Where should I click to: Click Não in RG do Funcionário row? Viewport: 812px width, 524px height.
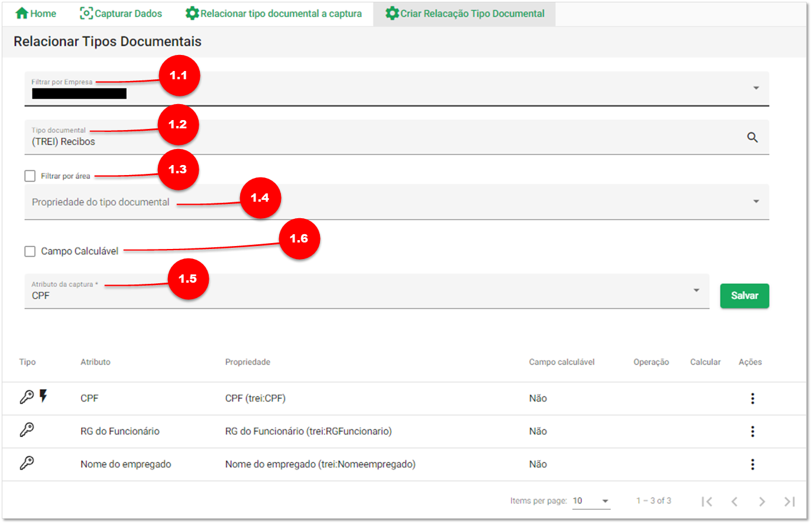click(538, 432)
